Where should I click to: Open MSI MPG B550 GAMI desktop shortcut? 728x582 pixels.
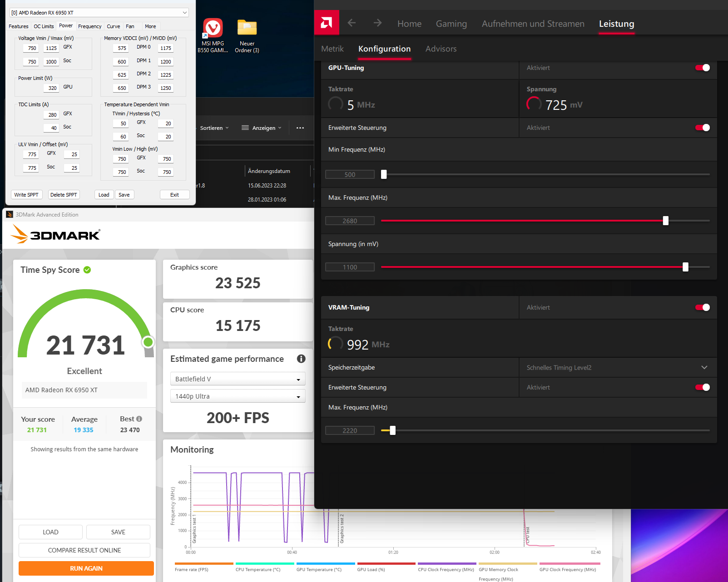click(x=213, y=36)
